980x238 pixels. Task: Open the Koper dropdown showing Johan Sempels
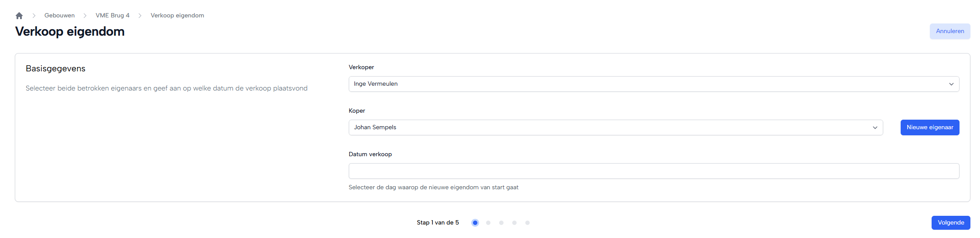(610, 127)
